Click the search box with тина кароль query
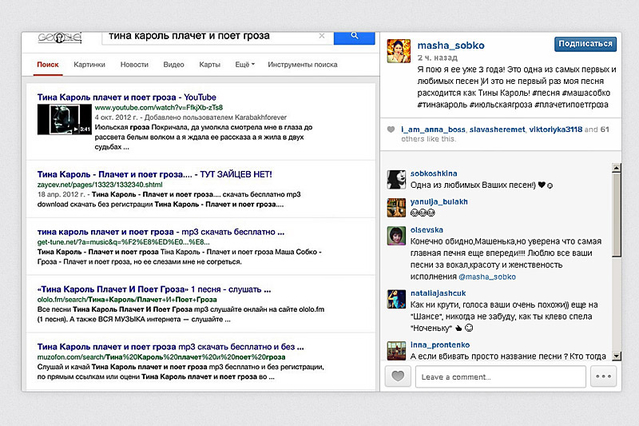 click(x=218, y=38)
